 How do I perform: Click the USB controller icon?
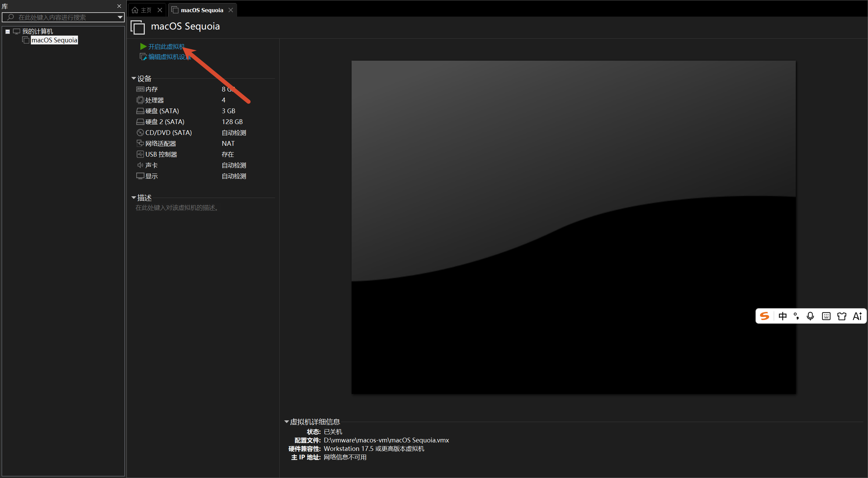point(140,154)
